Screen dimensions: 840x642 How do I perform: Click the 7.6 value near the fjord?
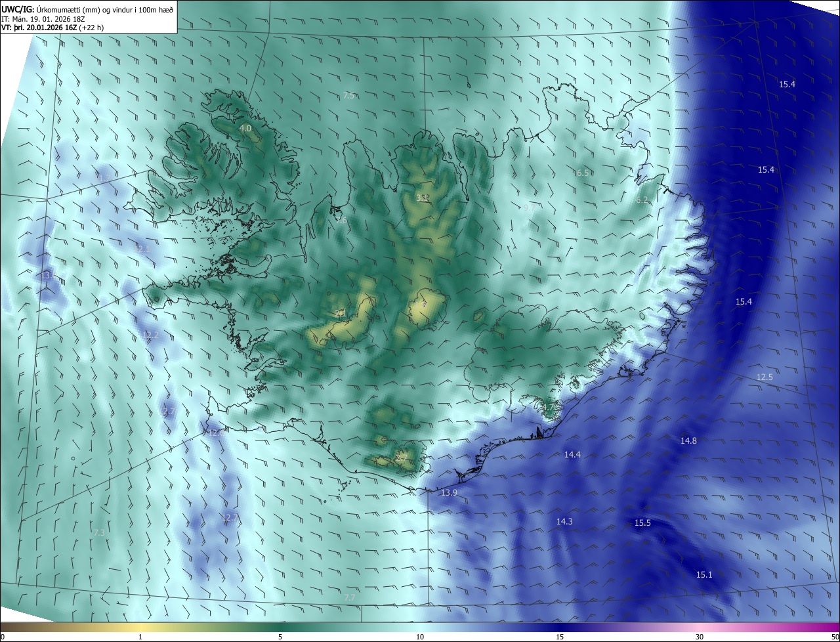click(341, 221)
